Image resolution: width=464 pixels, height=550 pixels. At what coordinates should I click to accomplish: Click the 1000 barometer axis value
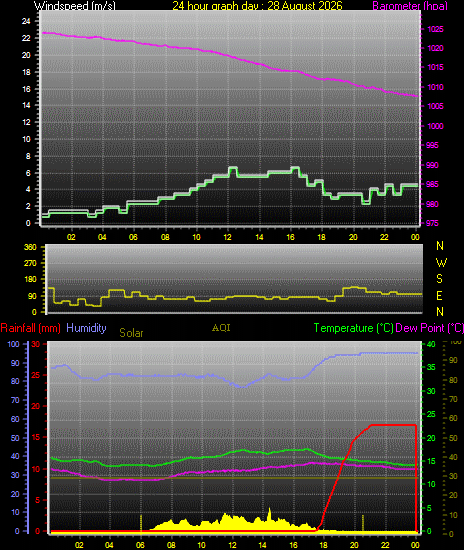pos(435,126)
